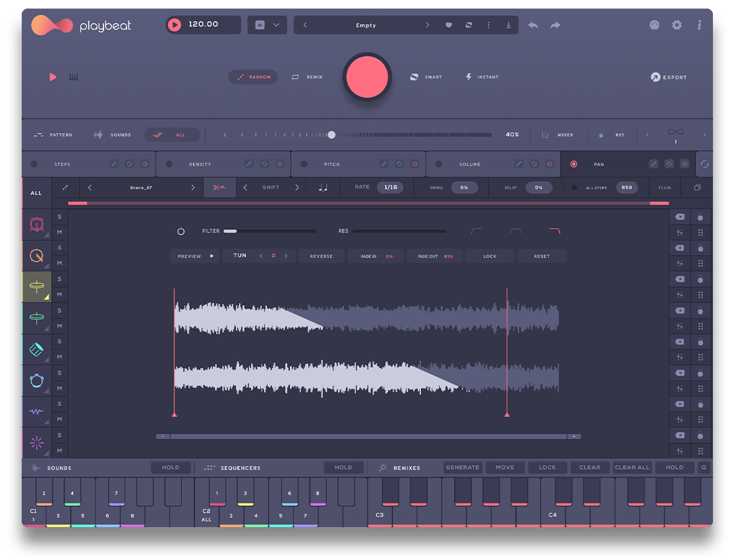Open the dropdown arrow next to the AI icon
This screenshot has height=560, width=734.
pos(277,24)
